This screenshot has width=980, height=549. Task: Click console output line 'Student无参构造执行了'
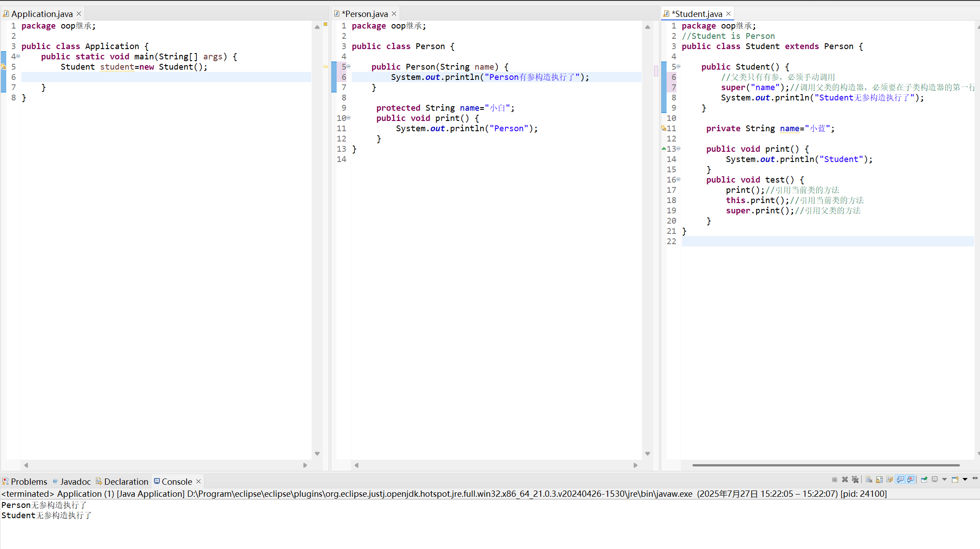pos(46,515)
